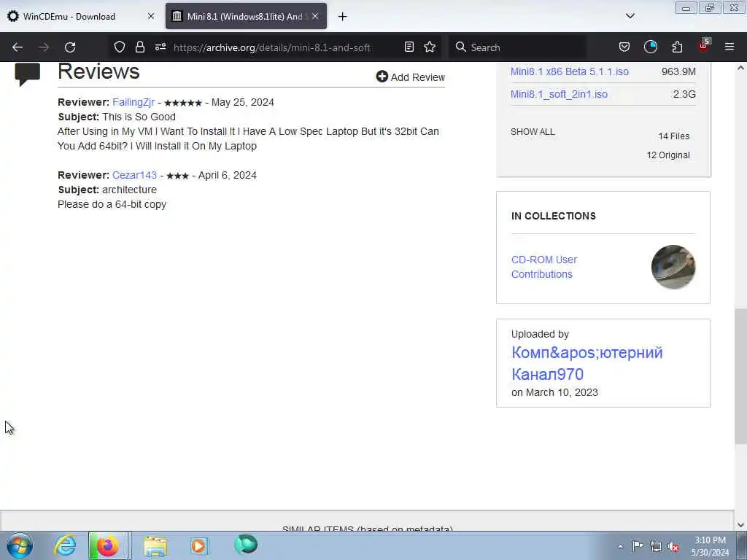The width and height of the screenshot is (747, 560).
Task: Open the Firefox hamburger application menu
Action: [x=729, y=47]
